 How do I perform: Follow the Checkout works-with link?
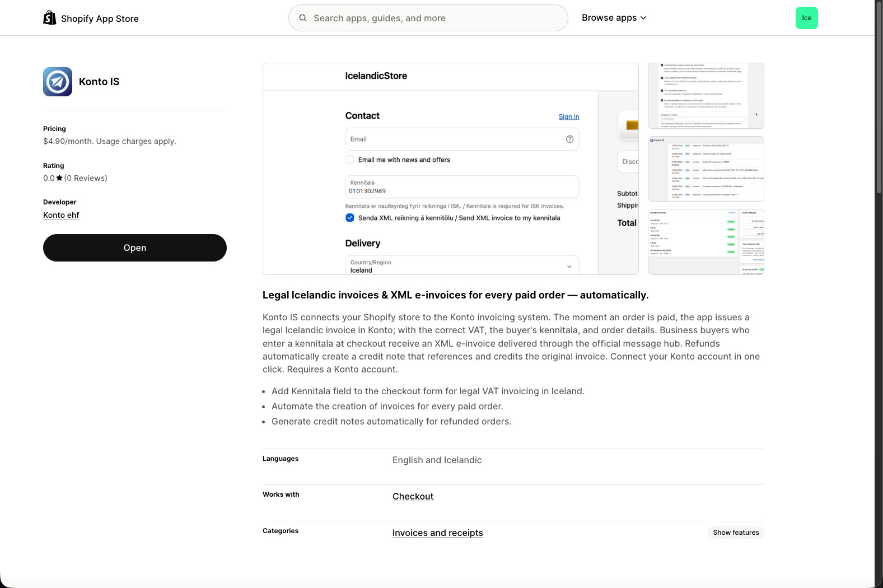[x=413, y=496]
